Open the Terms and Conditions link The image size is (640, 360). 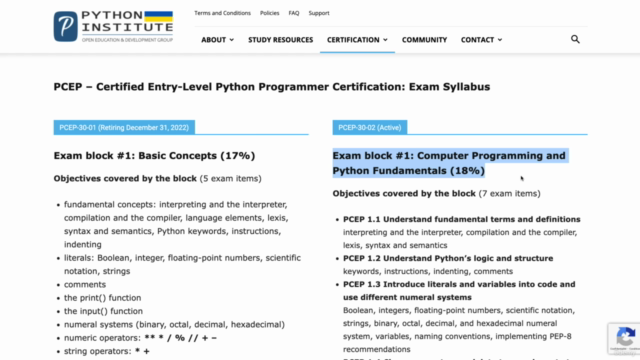[x=222, y=13]
